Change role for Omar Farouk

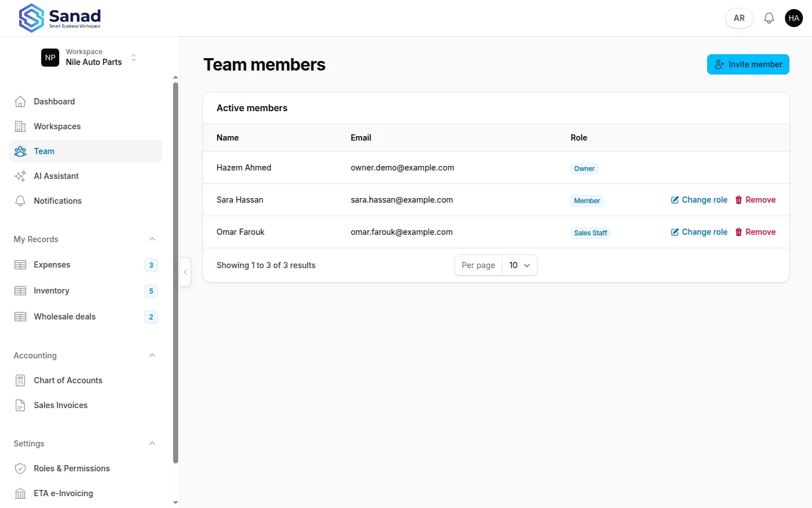click(x=699, y=232)
